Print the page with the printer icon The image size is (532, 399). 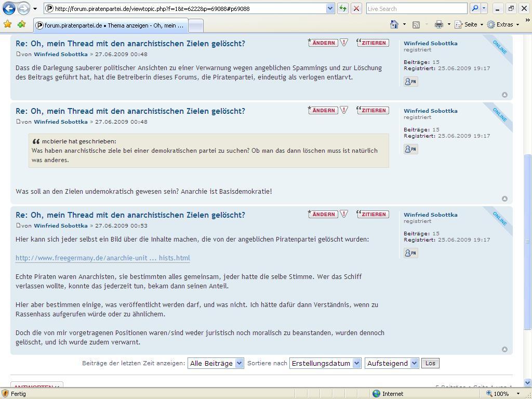[439, 24]
